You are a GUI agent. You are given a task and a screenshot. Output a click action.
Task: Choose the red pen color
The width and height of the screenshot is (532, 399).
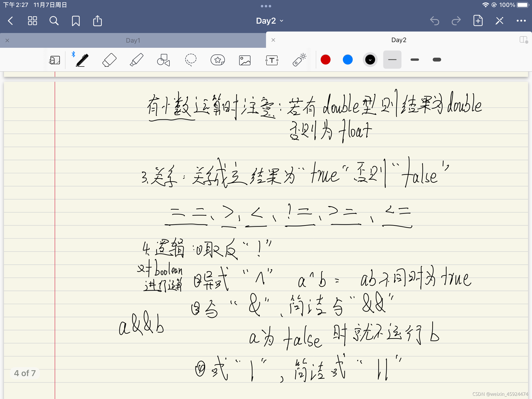pyautogui.click(x=326, y=60)
